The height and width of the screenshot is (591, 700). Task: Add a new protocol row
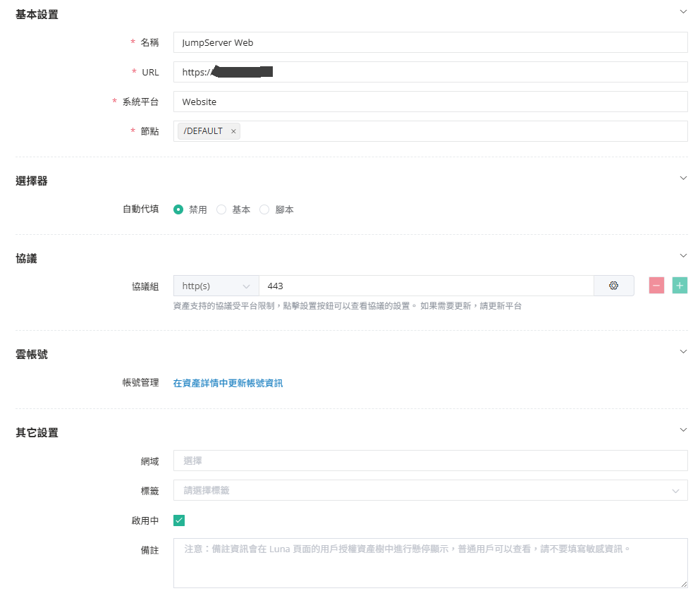(680, 286)
